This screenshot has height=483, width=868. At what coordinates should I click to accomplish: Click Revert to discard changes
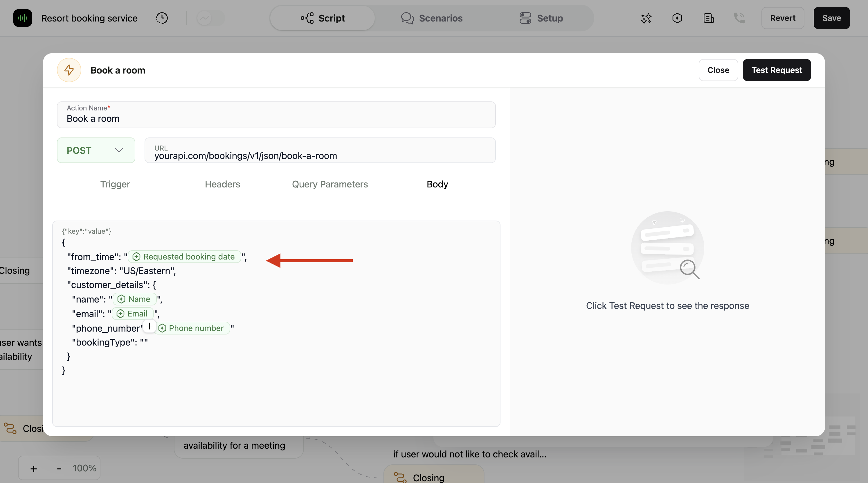point(782,18)
